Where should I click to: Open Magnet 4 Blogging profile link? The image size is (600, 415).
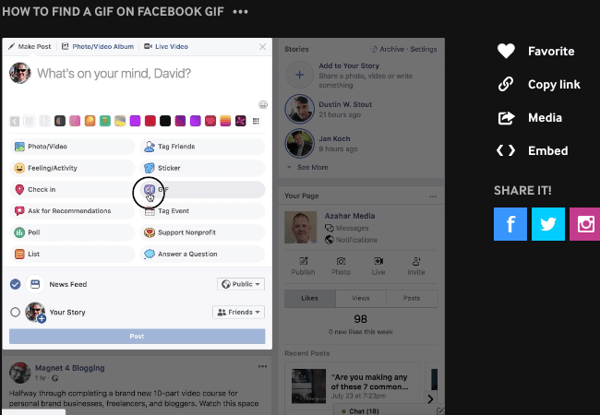[70, 368]
